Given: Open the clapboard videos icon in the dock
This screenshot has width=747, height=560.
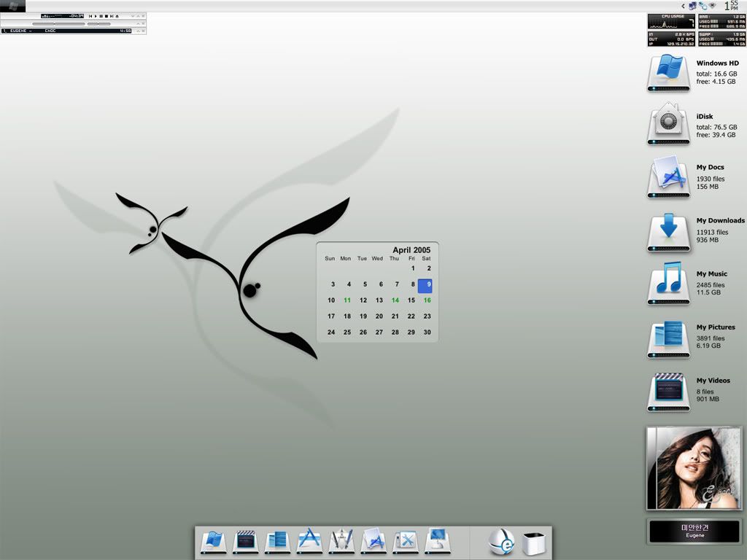Looking at the screenshot, I should point(245,542).
